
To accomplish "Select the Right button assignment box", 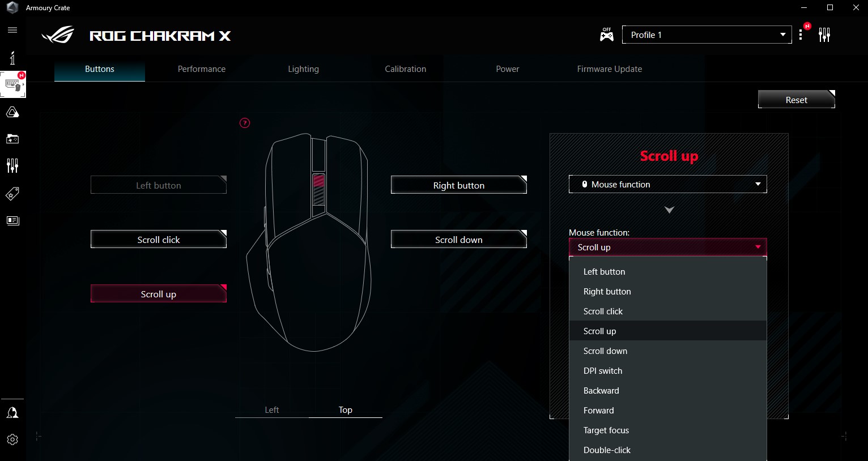I will (x=459, y=185).
